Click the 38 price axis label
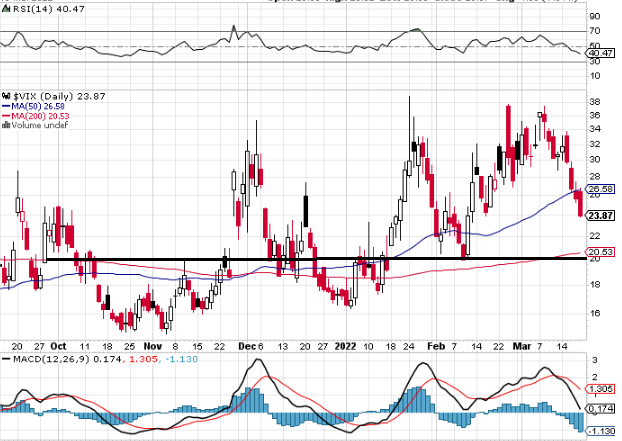This screenshot has width=622, height=441. [x=595, y=102]
